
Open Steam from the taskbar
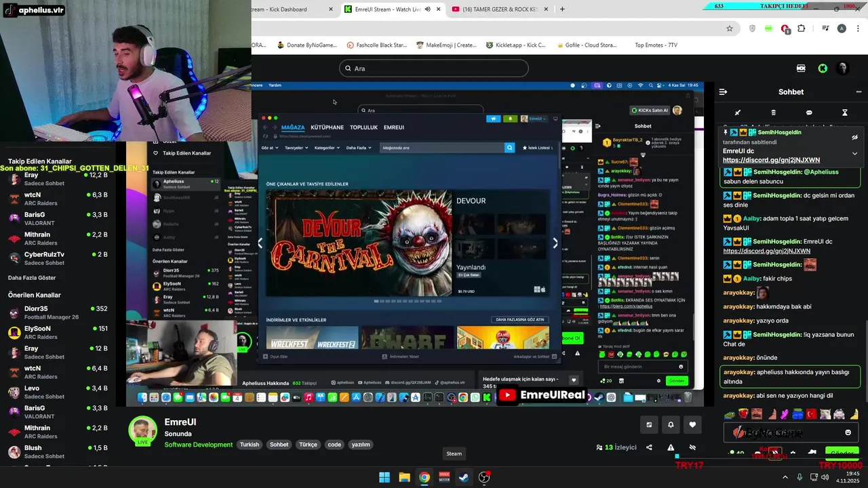[464, 477]
